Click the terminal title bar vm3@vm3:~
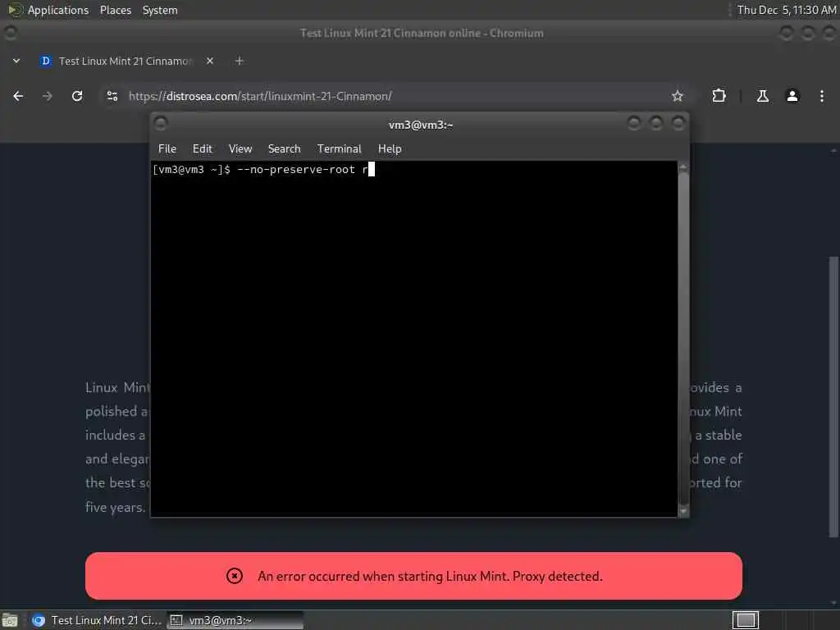This screenshot has height=630, width=840. pos(421,125)
